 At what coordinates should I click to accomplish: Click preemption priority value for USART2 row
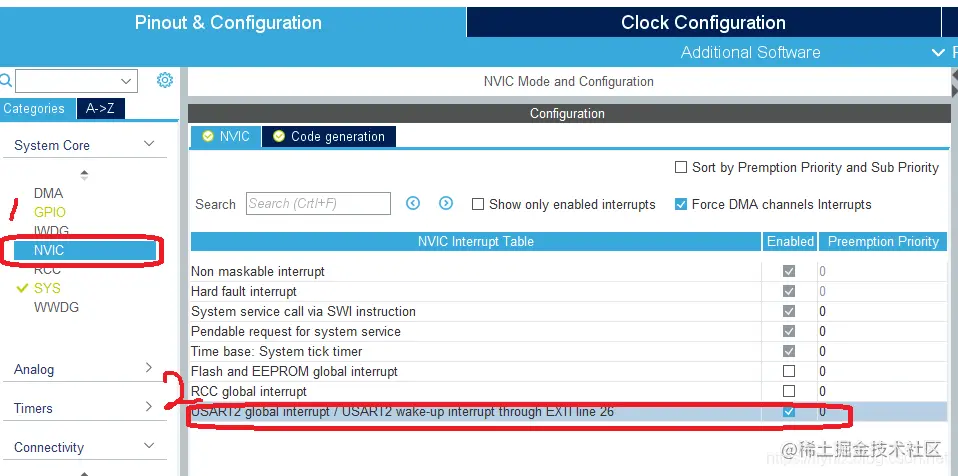click(x=822, y=411)
